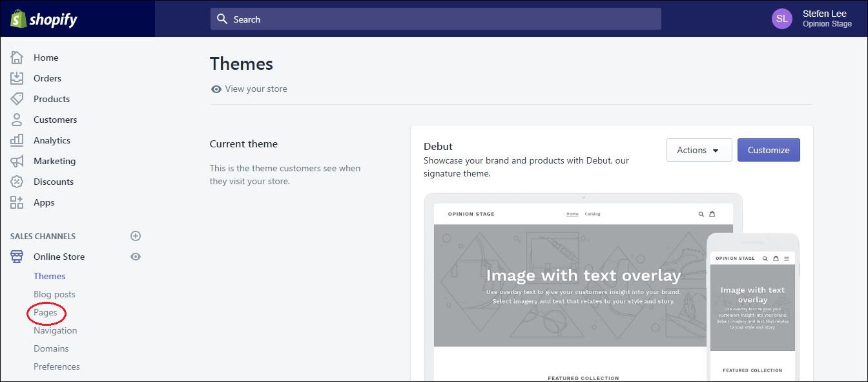The image size is (868, 382).
Task: Add a sales channel with the plus icon
Action: pos(136,236)
